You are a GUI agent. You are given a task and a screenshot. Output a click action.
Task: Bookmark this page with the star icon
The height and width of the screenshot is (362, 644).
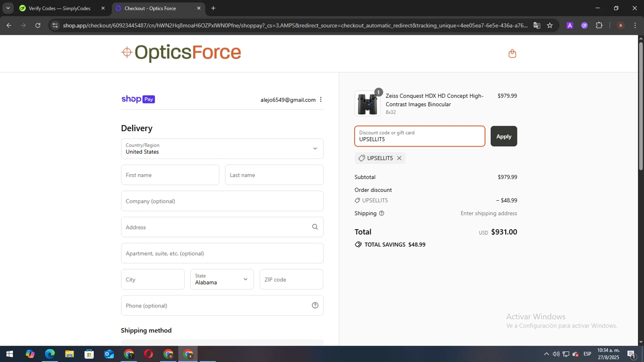point(550,25)
